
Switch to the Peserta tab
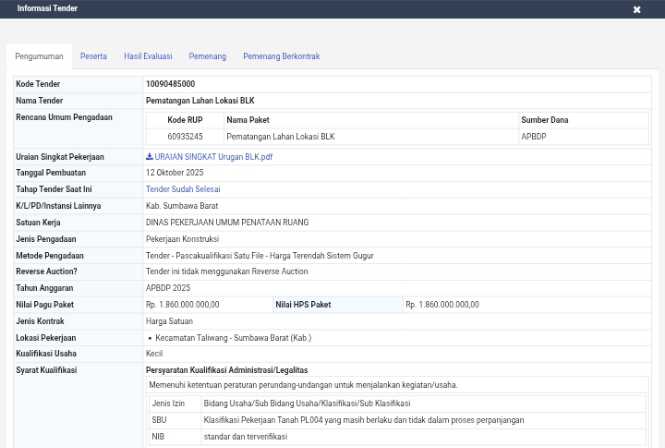tap(93, 56)
